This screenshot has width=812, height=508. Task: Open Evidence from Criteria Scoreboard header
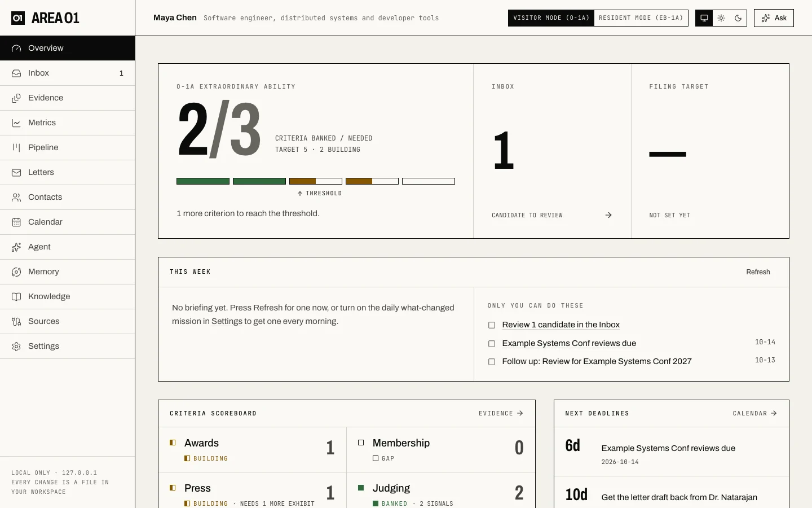(501, 413)
